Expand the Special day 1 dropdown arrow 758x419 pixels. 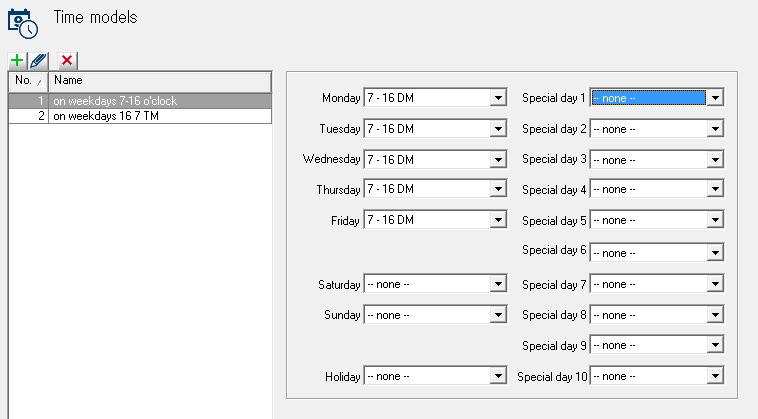(x=715, y=98)
